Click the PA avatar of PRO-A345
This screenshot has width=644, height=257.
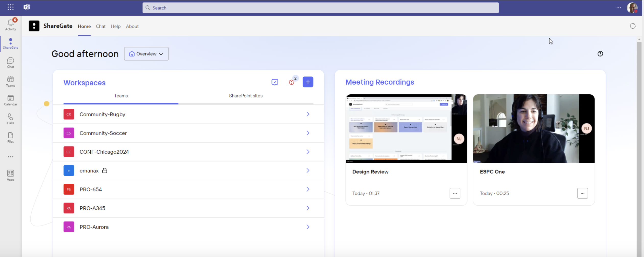(x=69, y=208)
